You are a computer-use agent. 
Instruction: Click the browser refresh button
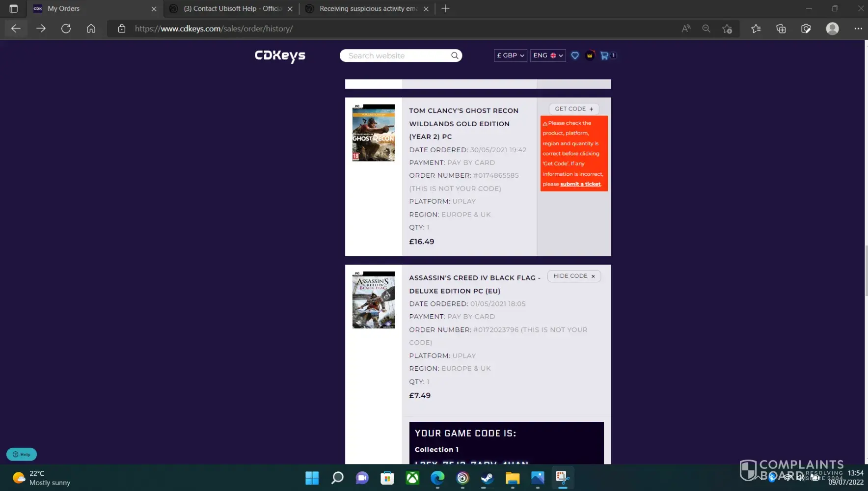[66, 28]
